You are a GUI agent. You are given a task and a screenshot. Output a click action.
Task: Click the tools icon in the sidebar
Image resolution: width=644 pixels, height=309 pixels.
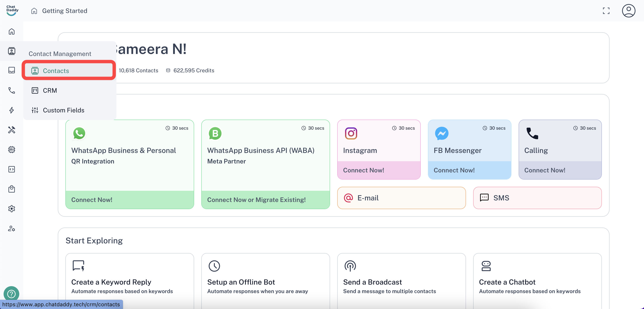[11, 130]
